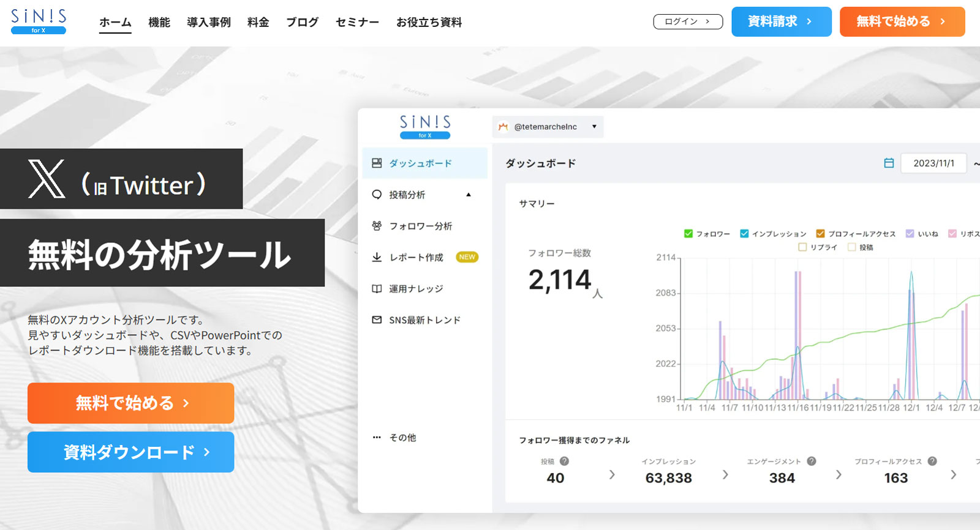Click the サマリー section heading

[x=537, y=203]
